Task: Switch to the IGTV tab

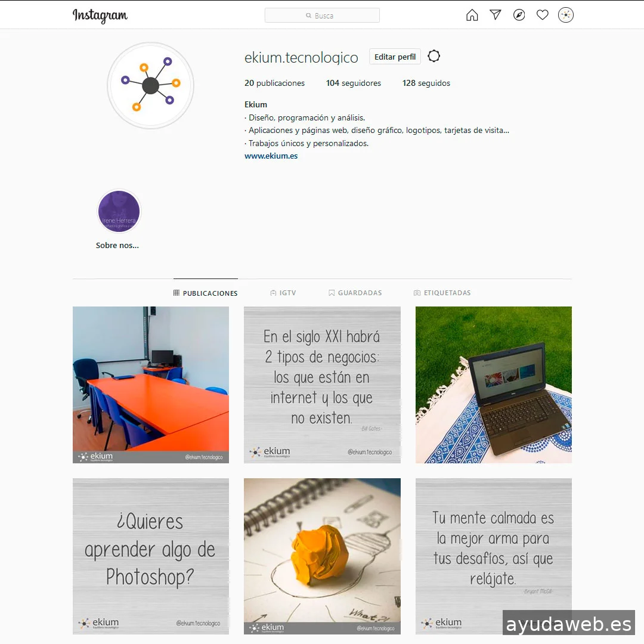Action: tap(283, 293)
